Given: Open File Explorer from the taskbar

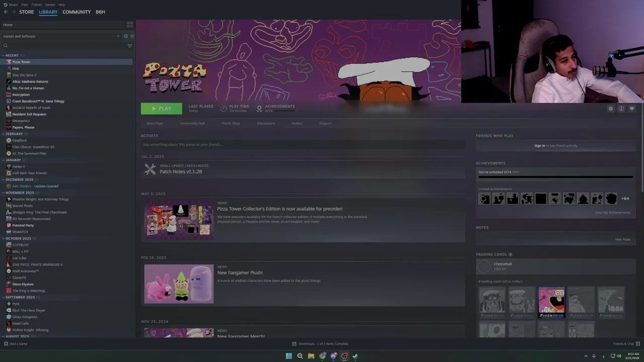Looking at the screenshot, I should point(311,356).
